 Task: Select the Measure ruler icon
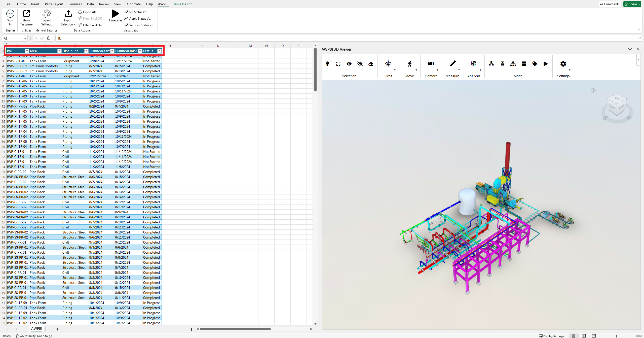click(452, 63)
